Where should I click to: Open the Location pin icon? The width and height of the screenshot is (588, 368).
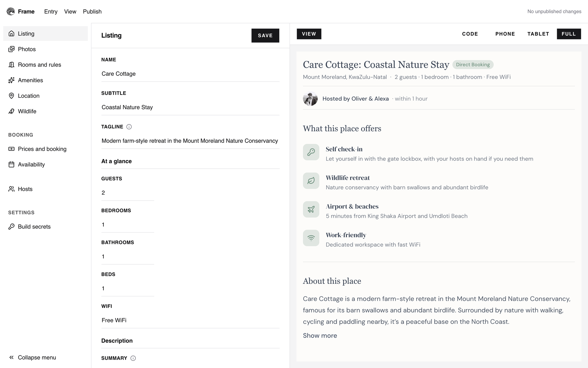[x=11, y=96]
